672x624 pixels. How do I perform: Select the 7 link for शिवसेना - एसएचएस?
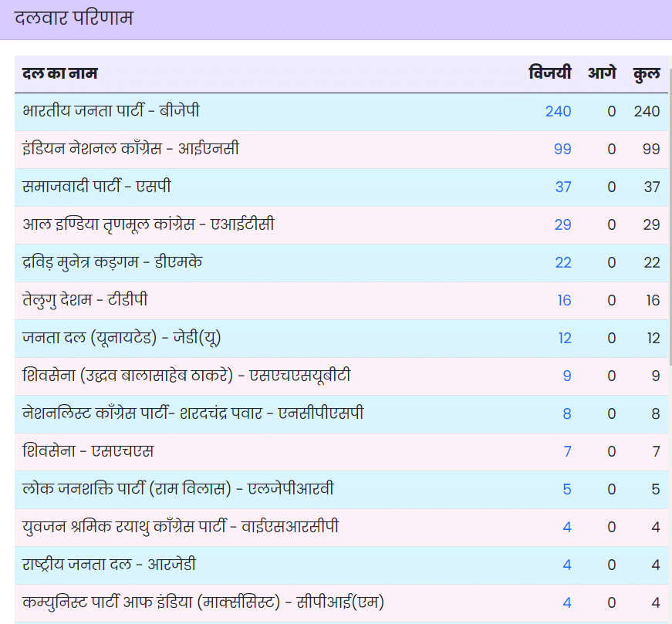click(567, 451)
